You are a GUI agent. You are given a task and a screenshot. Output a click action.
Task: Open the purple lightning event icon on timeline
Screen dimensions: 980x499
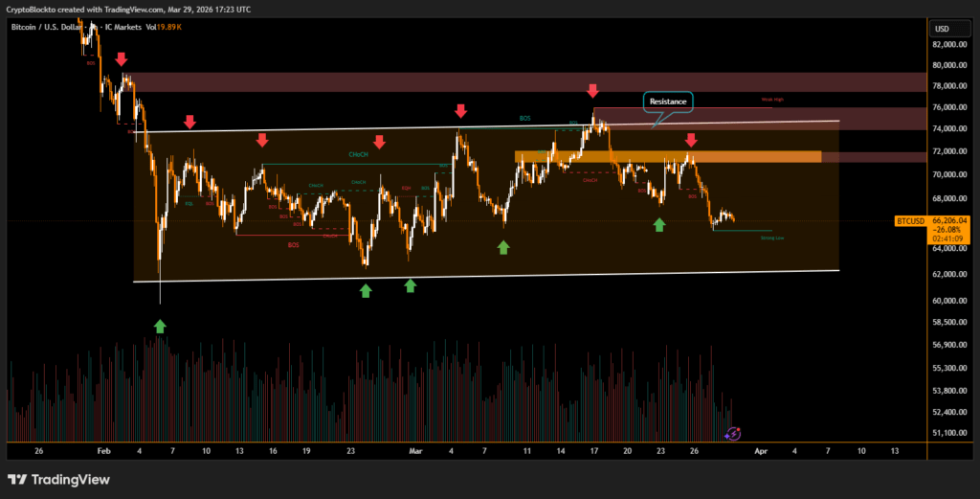732,434
